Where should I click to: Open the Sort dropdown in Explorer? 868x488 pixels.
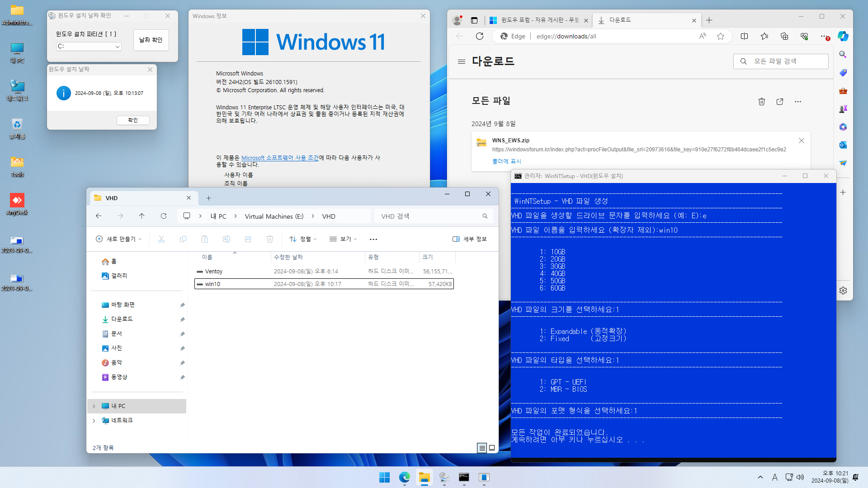pos(303,239)
